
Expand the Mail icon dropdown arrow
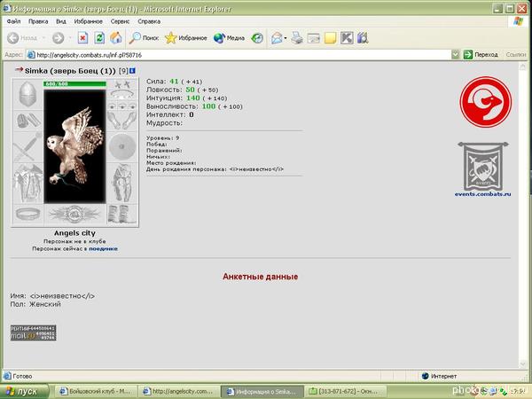[286, 38]
